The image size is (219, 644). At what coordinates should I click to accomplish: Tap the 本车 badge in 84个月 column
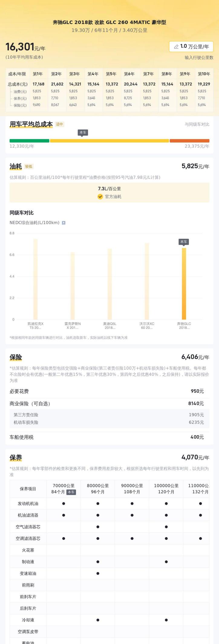click(x=71, y=492)
